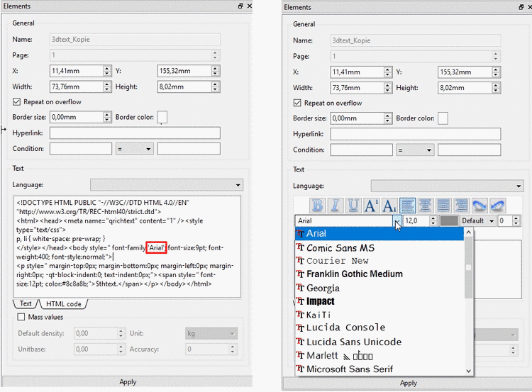Viewport: 532px width, 392px height.
Task: Select center align text icon
Action: (x=425, y=206)
